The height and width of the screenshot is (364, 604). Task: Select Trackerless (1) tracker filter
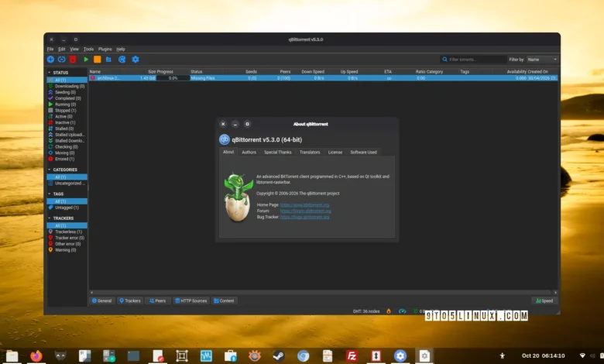pos(67,232)
